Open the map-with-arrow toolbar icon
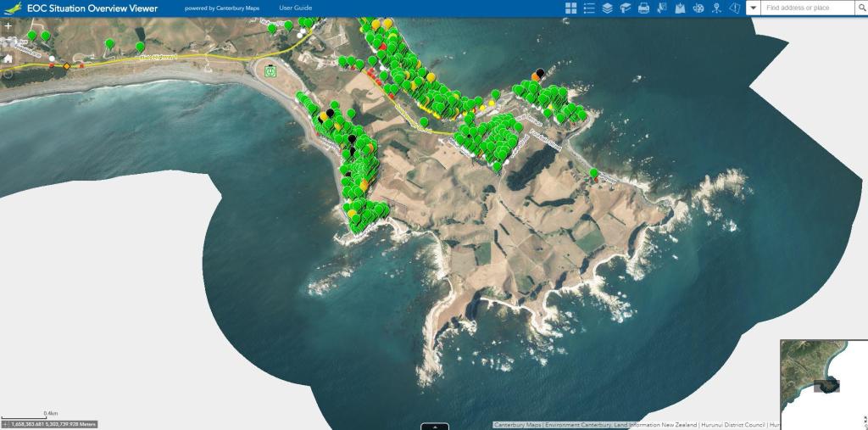Image resolution: width=868 pixels, height=430 pixels. coord(680,8)
